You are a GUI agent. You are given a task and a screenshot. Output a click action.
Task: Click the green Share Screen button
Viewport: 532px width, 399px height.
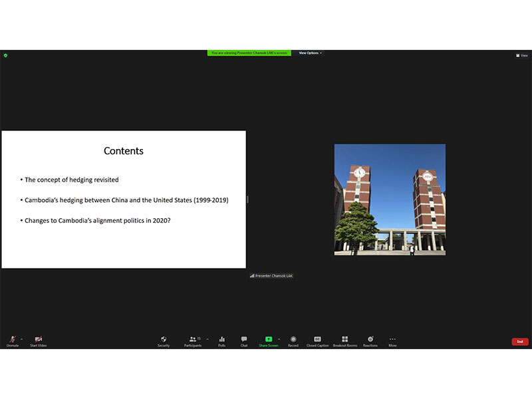click(x=269, y=340)
